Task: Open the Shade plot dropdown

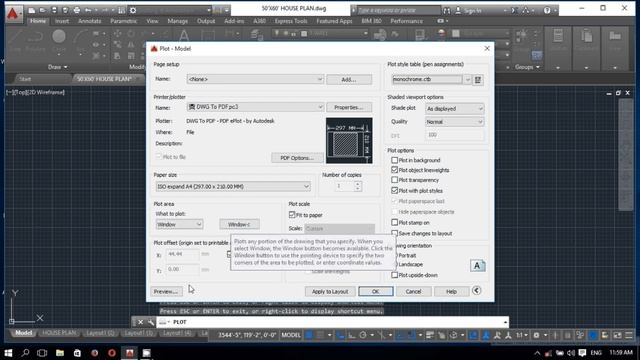Action: 454,109
